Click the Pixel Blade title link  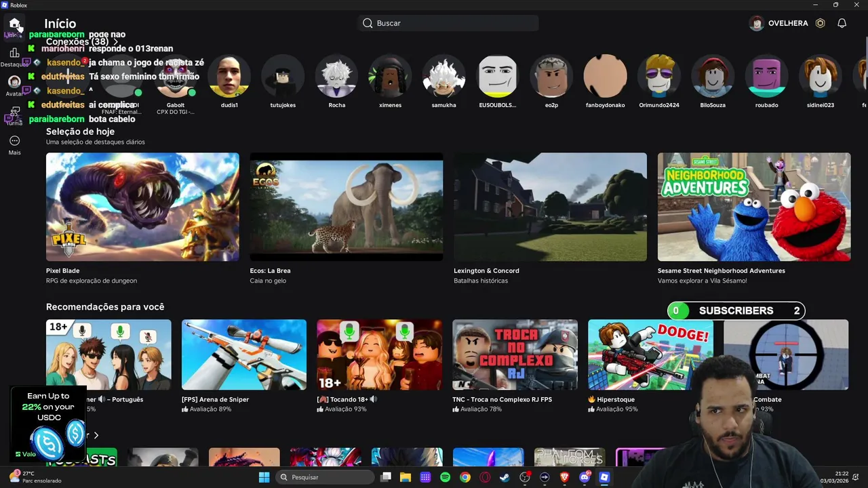coord(62,270)
